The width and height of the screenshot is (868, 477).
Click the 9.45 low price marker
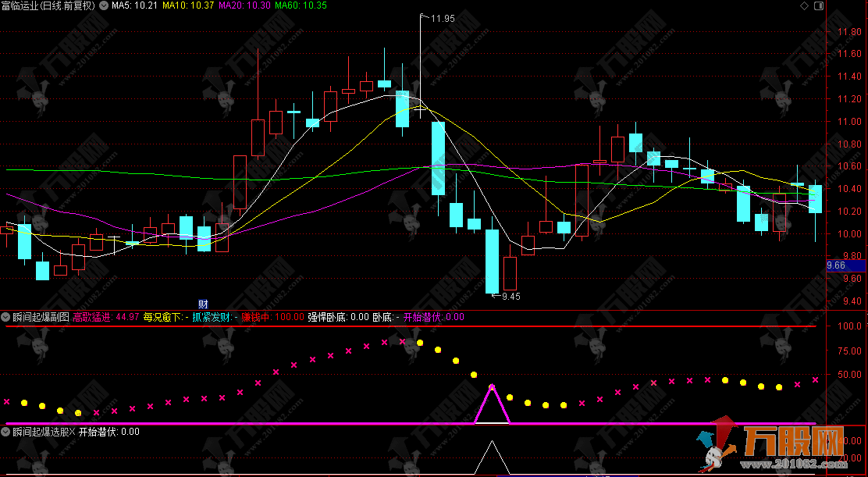(x=510, y=297)
